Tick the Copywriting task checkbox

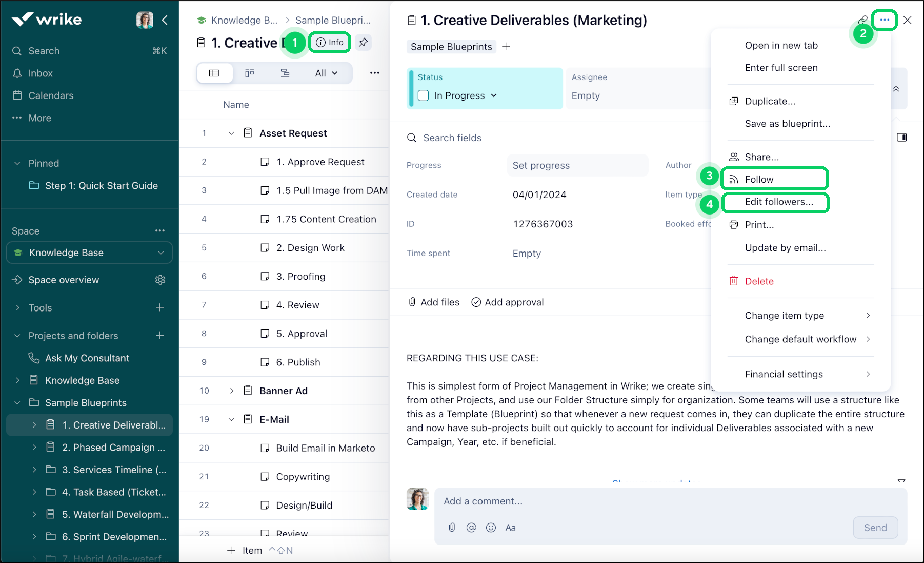(x=265, y=476)
